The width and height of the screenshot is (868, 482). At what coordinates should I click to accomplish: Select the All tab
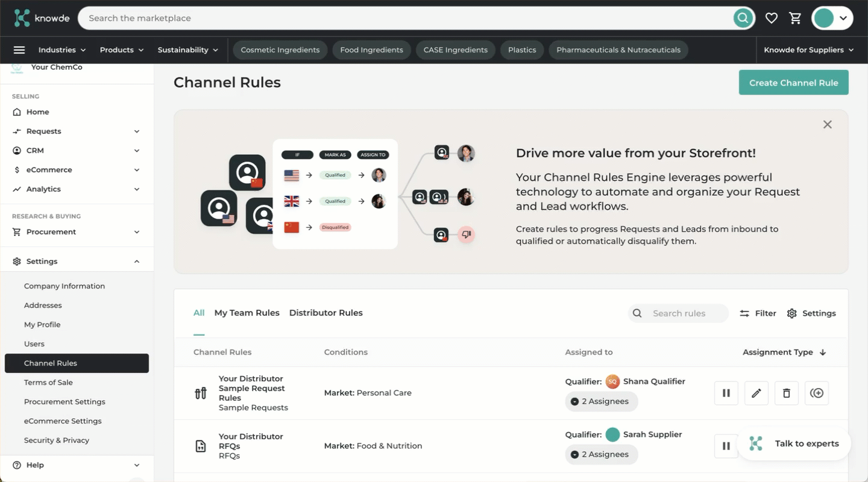[x=199, y=313]
